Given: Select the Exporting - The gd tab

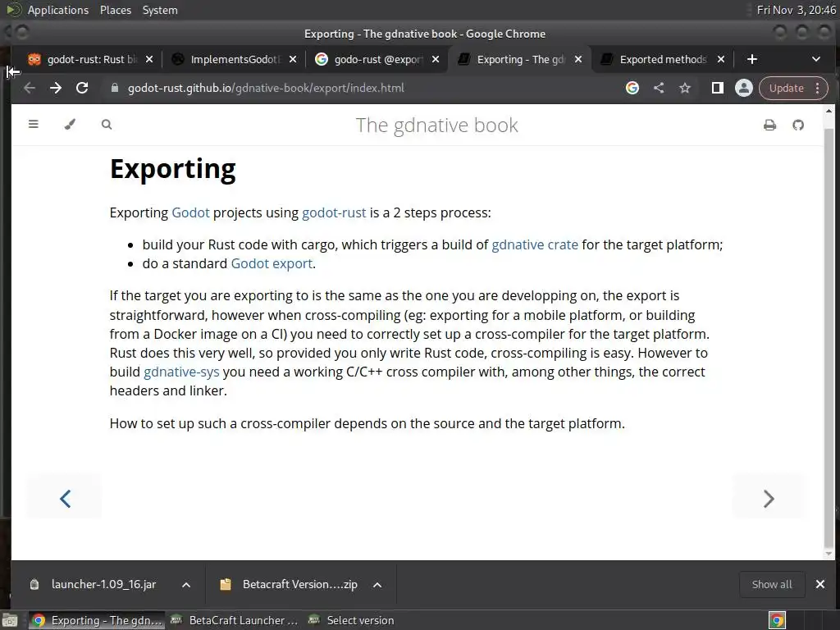Looking at the screenshot, I should (x=519, y=59).
